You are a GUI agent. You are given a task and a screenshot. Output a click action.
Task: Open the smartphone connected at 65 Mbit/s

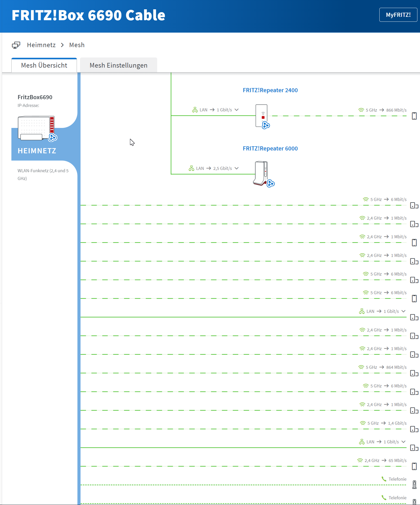[x=414, y=466]
